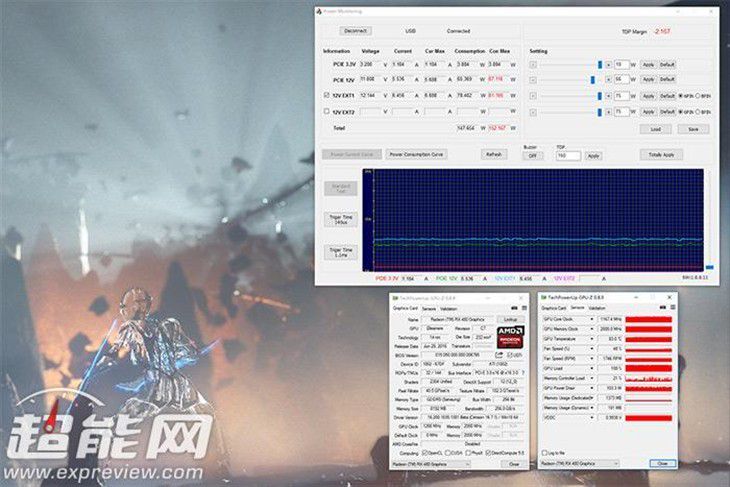
Task: Open the VDDC sensor dropdown
Action: [592, 418]
